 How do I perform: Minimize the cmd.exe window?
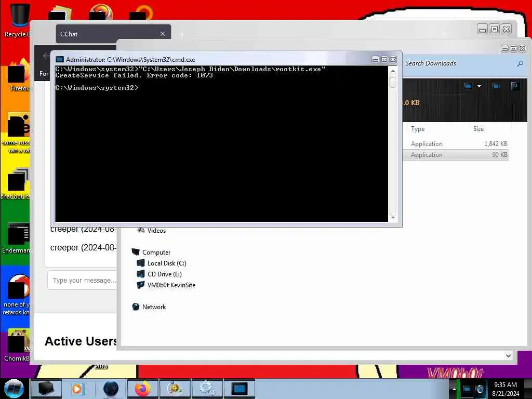pos(375,60)
